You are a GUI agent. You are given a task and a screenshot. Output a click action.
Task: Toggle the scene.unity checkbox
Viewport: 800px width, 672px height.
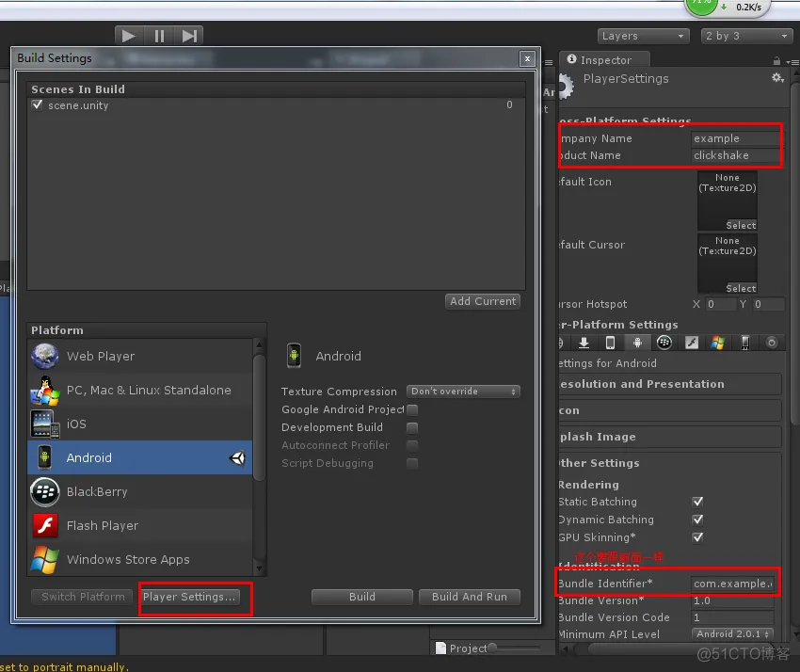[37, 104]
